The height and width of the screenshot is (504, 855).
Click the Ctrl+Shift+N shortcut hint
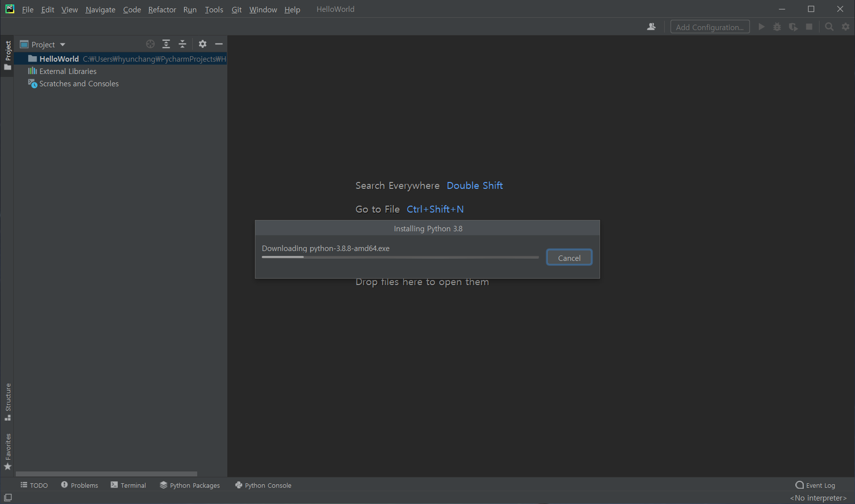435,209
